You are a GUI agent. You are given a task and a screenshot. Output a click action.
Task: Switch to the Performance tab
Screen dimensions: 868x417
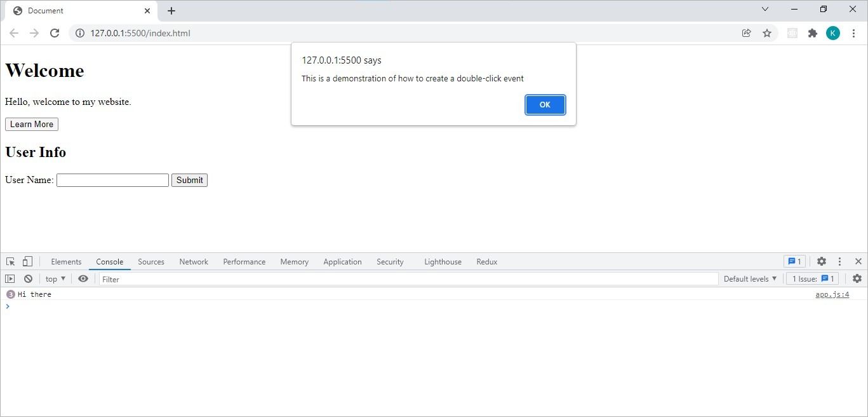coord(244,262)
